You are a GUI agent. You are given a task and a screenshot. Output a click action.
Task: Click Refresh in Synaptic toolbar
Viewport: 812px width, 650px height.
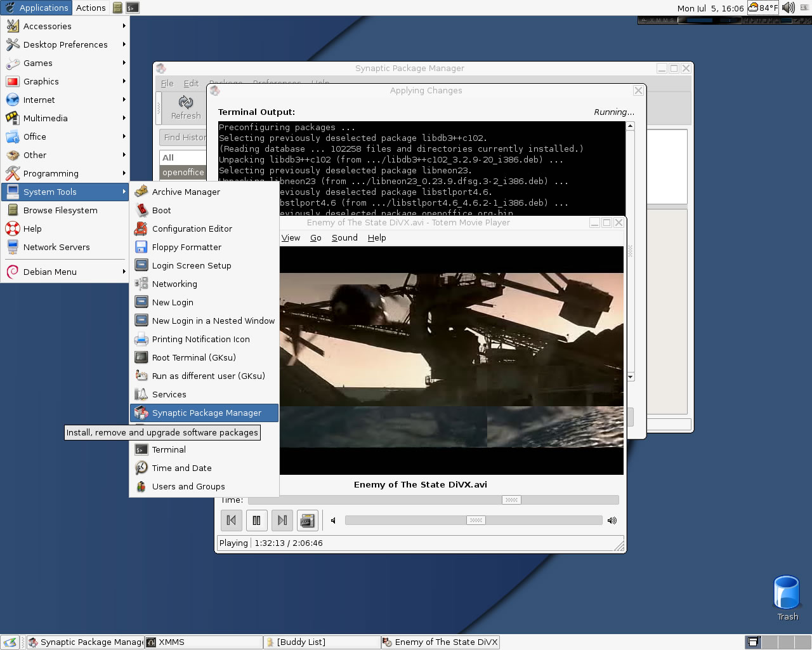point(185,108)
